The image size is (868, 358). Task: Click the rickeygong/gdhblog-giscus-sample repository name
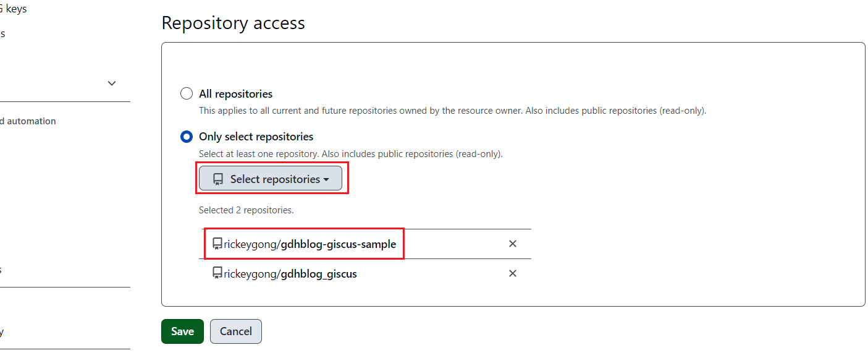tap(310, 244)
